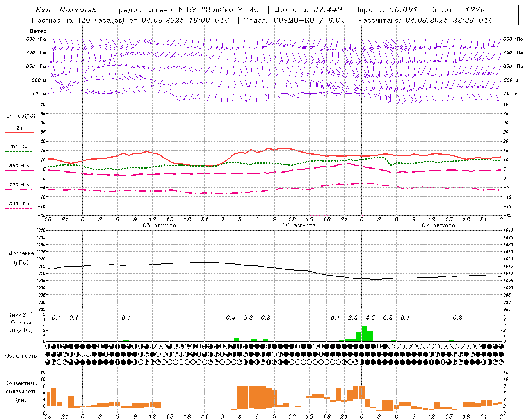Click the station name Kem_Mariinsk
This screenshot has width=525, height=420.
(x=66, y=9)
